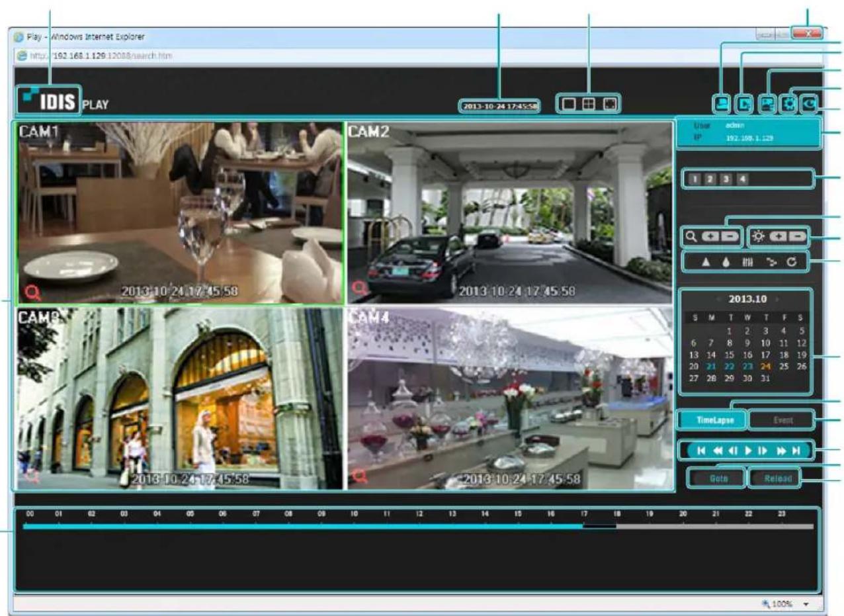The height and width of the screenshot is (616, 844).
Task: Go to next month in calendar
Action: point(777,300)
